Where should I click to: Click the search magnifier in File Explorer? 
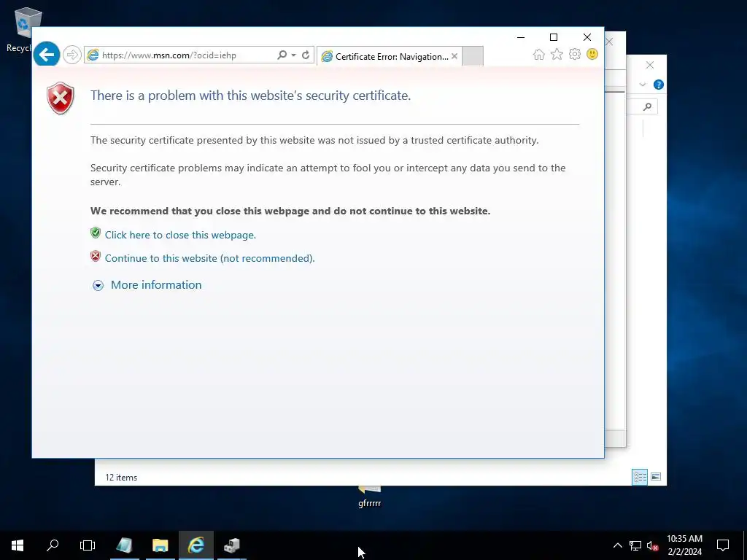coord(647,106)
